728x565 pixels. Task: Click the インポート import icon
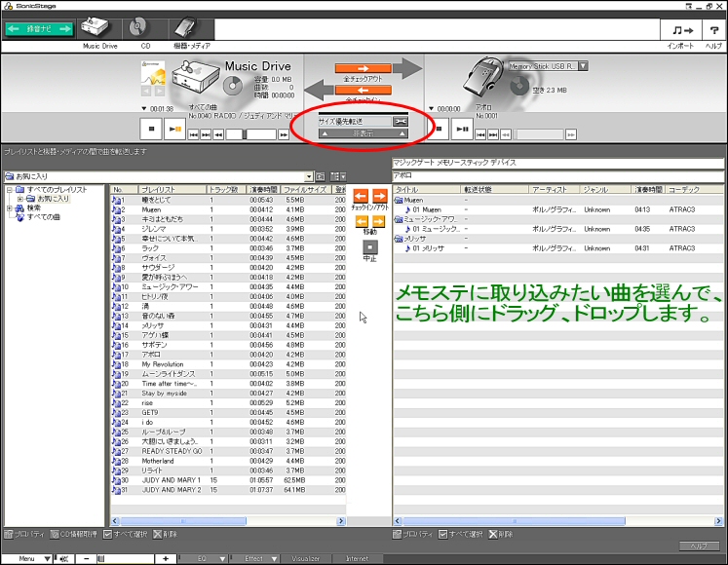coord(679,29)
